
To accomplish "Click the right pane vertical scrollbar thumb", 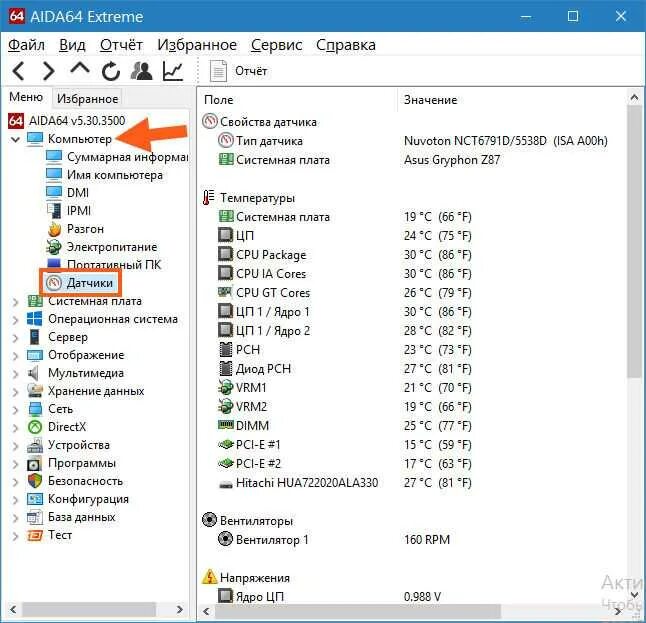I will click(634, 241).
